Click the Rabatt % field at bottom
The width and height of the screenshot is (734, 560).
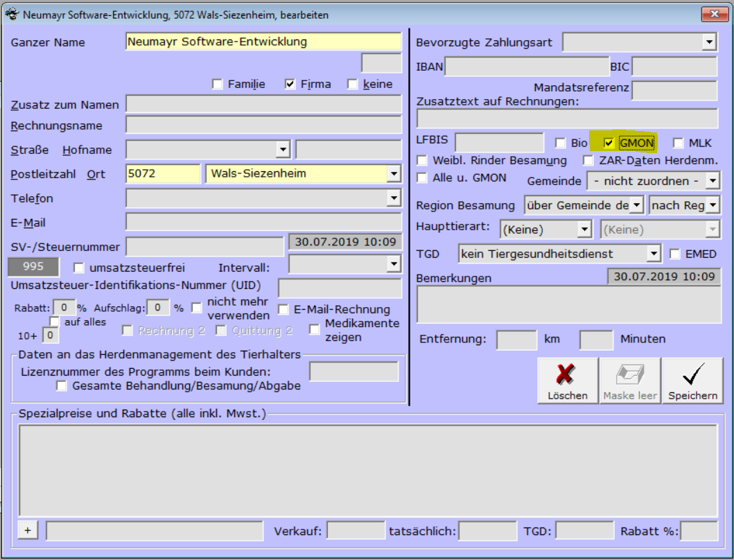click(x=699, y=531)
